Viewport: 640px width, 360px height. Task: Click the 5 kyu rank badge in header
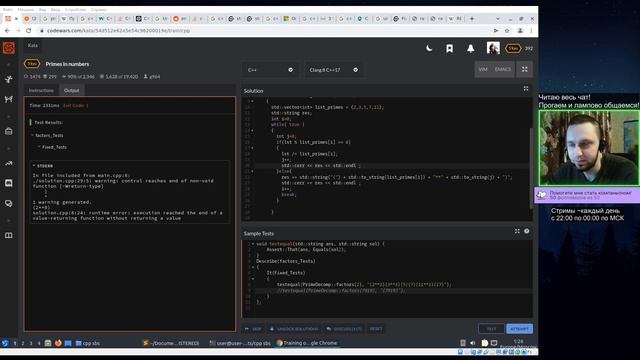tap(513, 48)
